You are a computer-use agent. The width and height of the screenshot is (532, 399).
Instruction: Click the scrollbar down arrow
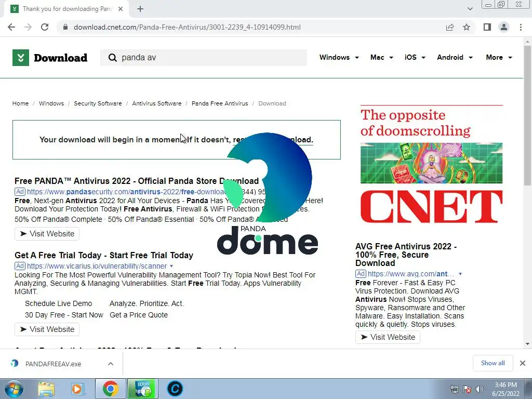pyautogui.click(x=527, y=344)
